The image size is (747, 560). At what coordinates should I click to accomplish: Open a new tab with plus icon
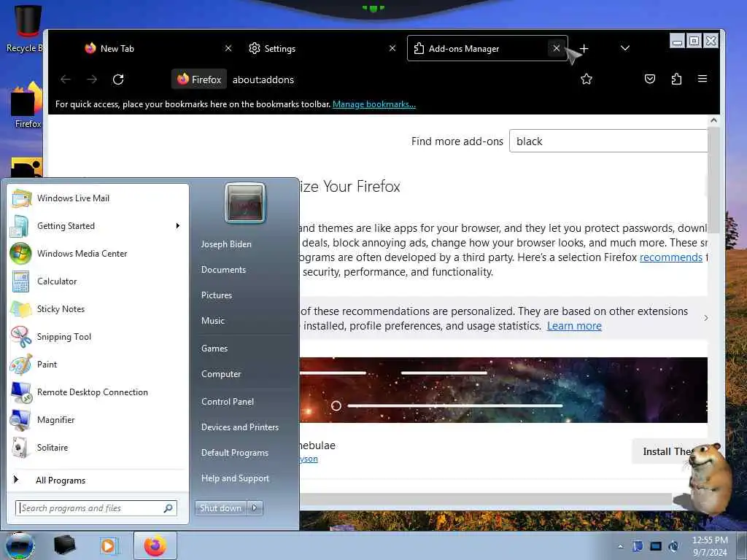(584, 49)
